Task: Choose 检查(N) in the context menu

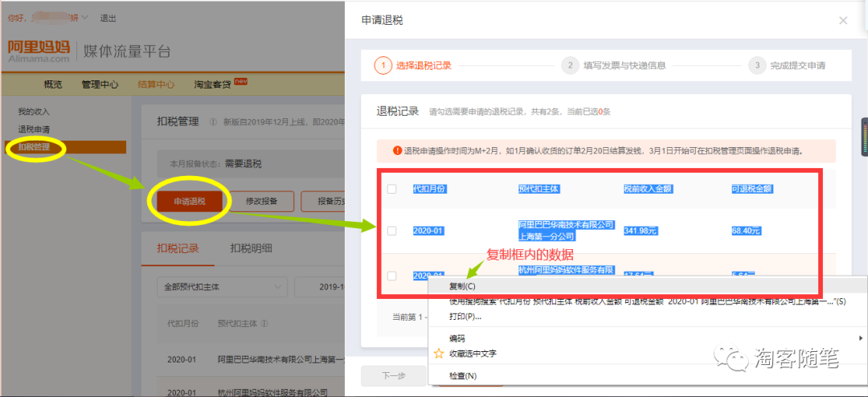Action: (x=649, y=376)
